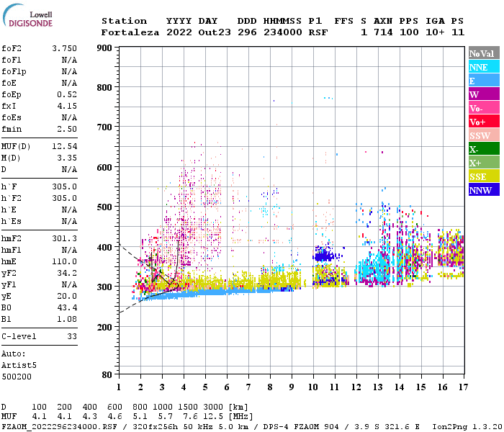The height and width of the screenshot is (432, 504).
Task: Click the MUF 12.5 value for 3000 km
Action: point(213,416)
